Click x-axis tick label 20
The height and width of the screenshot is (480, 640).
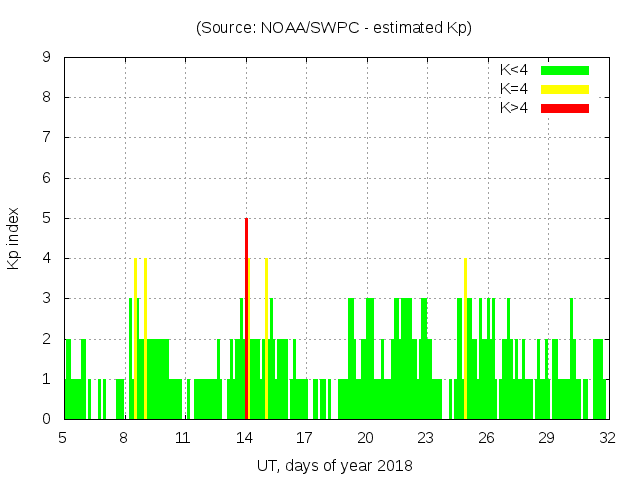coord(366,438)
